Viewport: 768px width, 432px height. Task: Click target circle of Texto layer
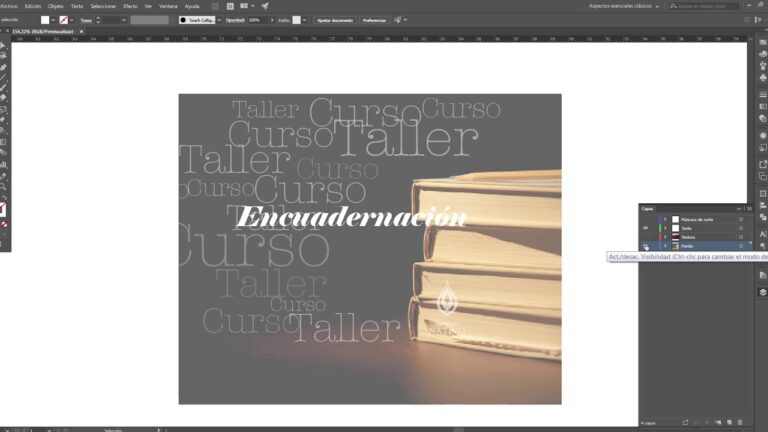pos(741,228)
